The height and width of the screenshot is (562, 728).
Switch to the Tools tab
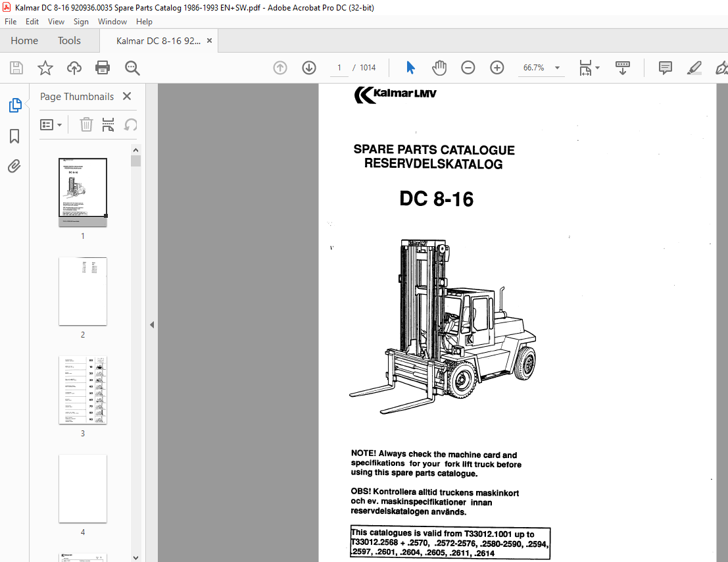pos(69,41)
